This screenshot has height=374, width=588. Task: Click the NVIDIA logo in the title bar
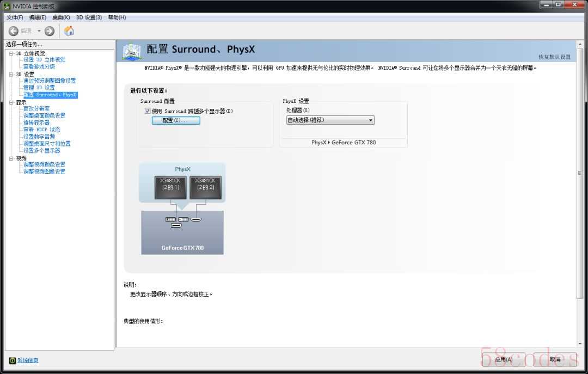click(x=7, y=6)
